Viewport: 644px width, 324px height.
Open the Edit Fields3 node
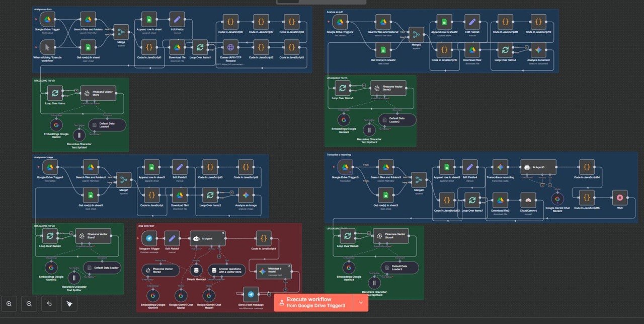point(472,22)
